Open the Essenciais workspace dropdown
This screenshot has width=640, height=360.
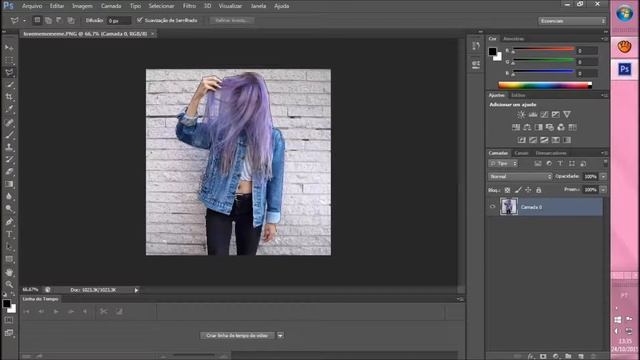tap(572, 21)
